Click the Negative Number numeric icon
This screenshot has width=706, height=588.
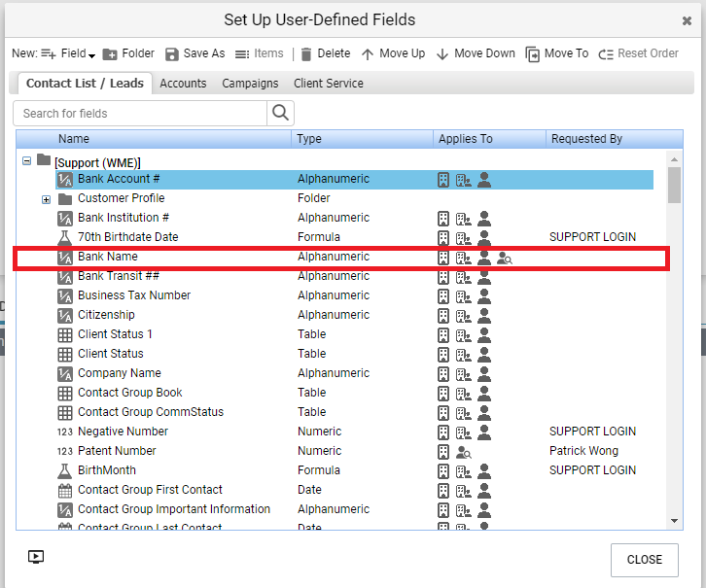(65, 432)
